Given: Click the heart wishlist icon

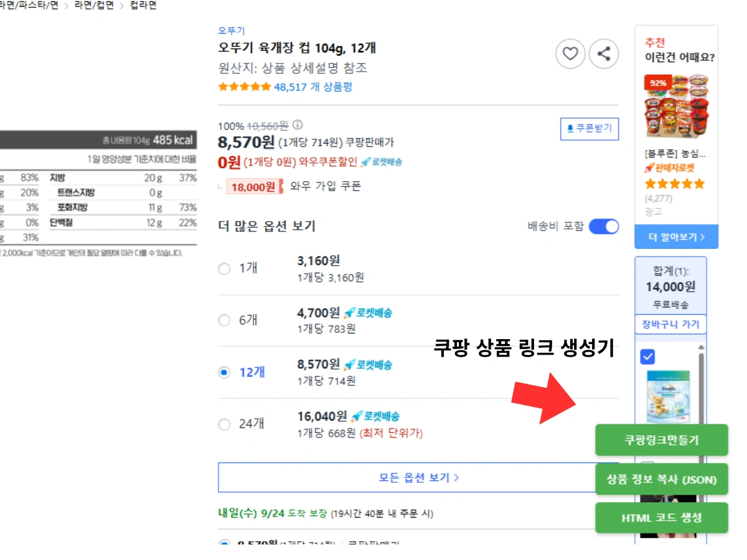Looking at the screenshot, I should click(x=570, y=54).
